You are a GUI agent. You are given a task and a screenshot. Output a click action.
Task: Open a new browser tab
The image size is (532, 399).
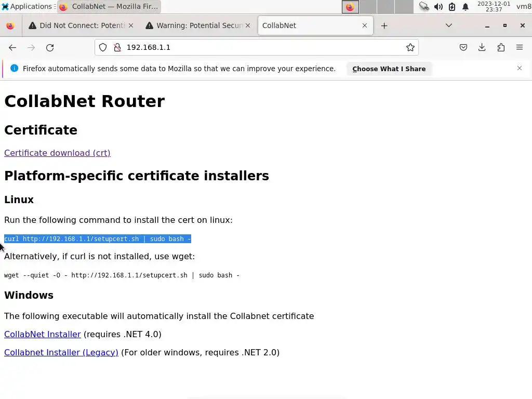click(x=384, y=26)
